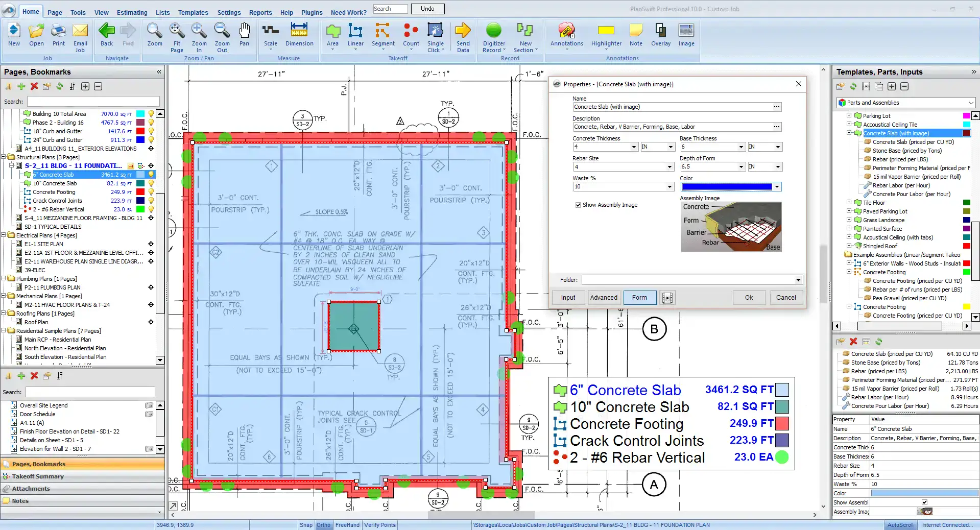Toggle lightbulb visibility for 10" Concrete Slab
Image resolution: width=980 pixels, height=530 pixels.
[x=151, y=183]
